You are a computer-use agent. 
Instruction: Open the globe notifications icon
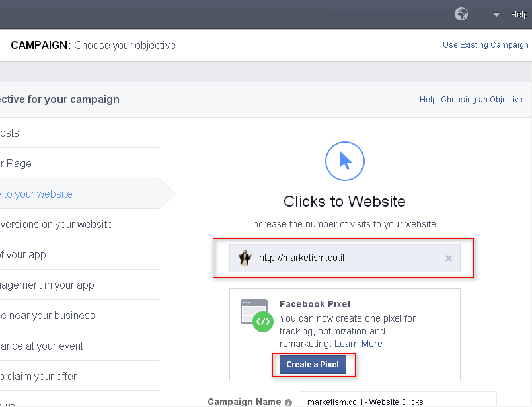tap(461, 15)
